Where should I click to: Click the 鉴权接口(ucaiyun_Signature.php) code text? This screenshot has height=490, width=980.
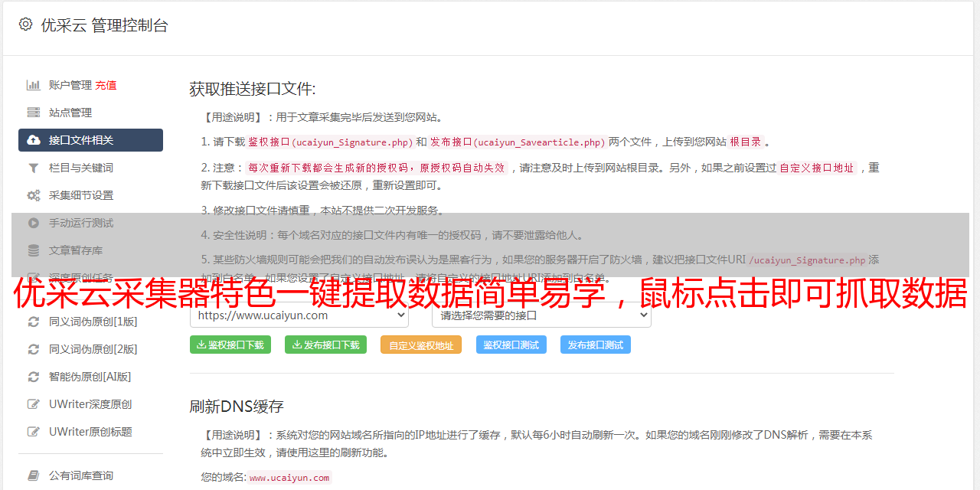pos(330,142)
